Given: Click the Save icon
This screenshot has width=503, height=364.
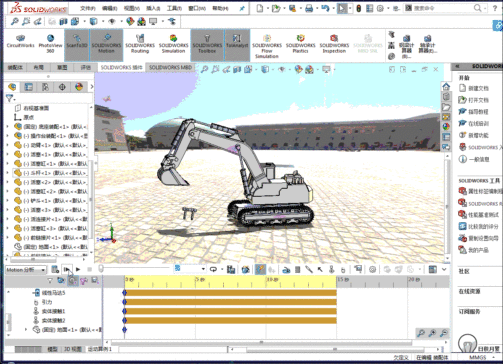Looking at the screenshot, I should tap(292, 8).
